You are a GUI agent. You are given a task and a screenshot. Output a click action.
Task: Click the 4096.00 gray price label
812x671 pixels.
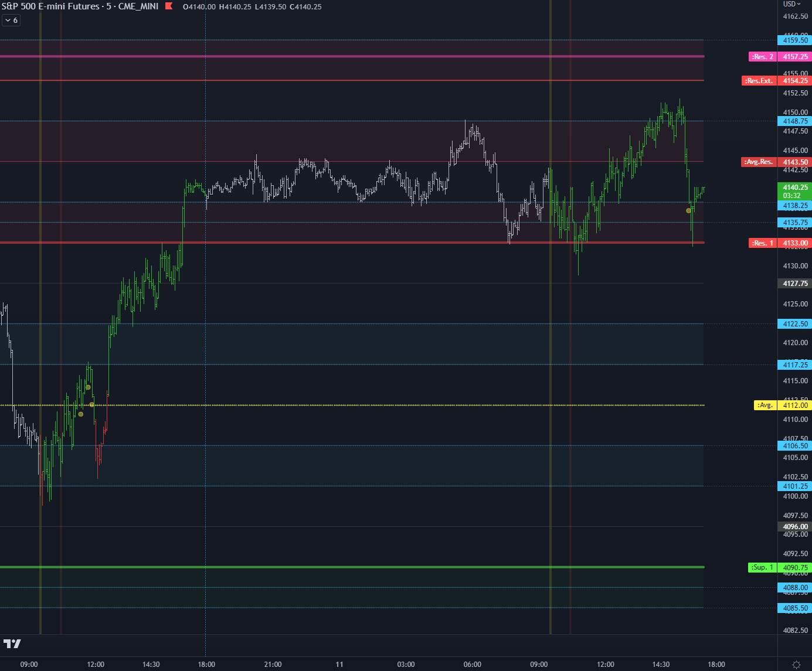click(795, 527)
